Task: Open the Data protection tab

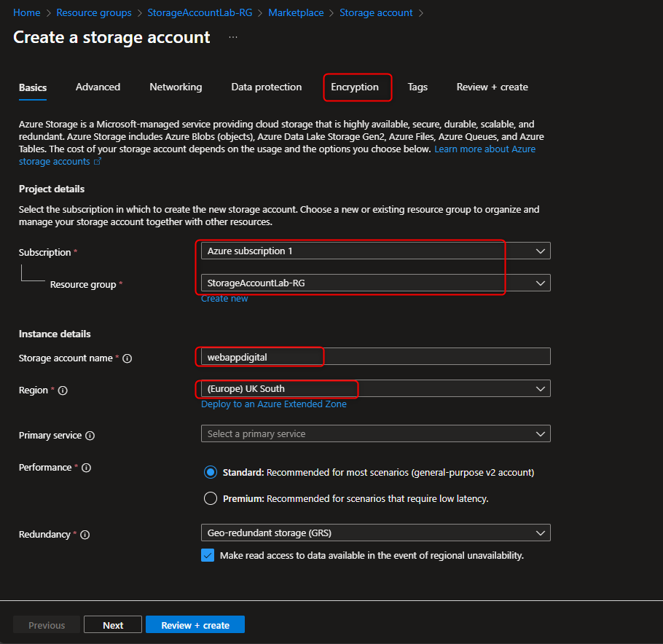Action: [266, 87]
